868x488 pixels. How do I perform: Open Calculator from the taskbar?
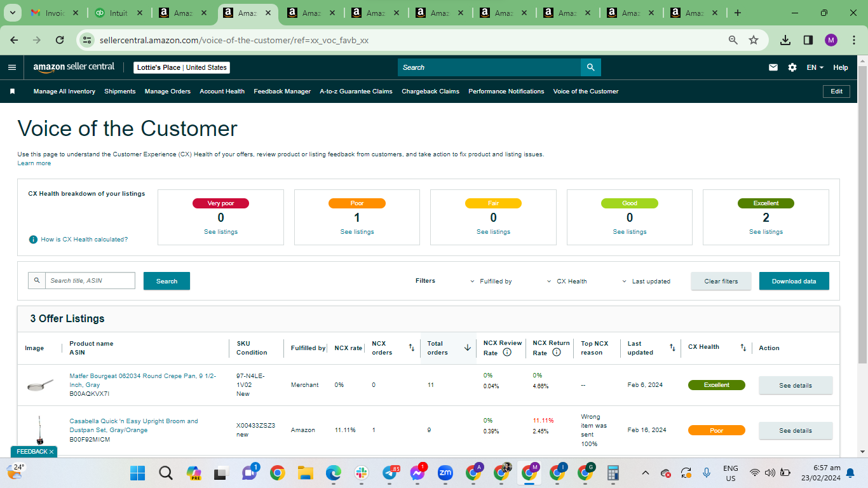[x=613, y=473]
